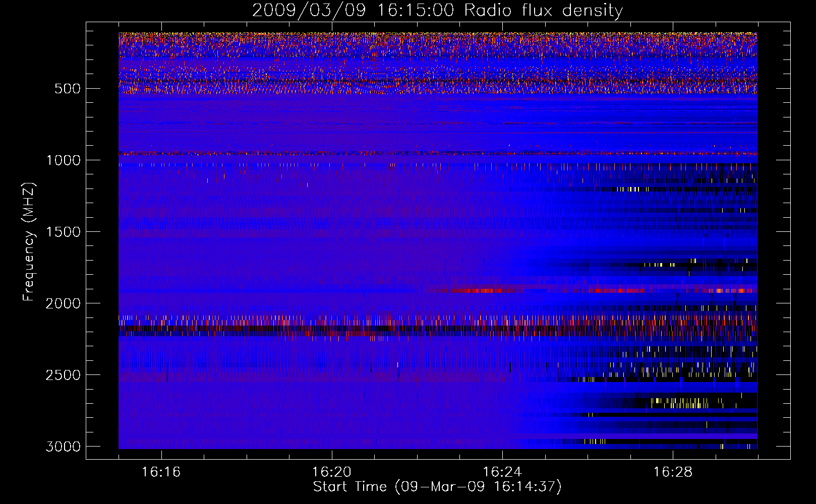Screen dimensions: 816x504
Task: Click the 16:28 time tick label
Action: tap(673, 472)
